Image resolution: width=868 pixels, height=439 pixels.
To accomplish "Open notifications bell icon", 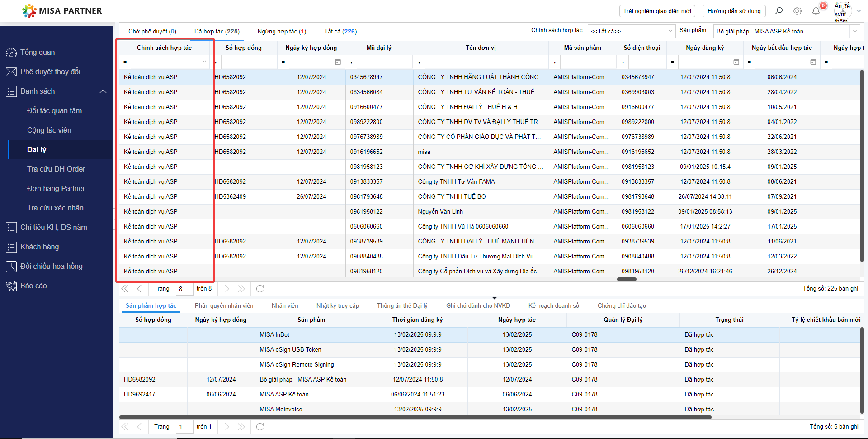I will coord(816,11).
